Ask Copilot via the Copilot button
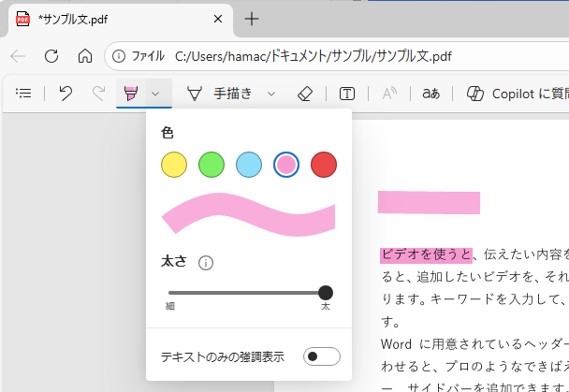 pos(518,94)
